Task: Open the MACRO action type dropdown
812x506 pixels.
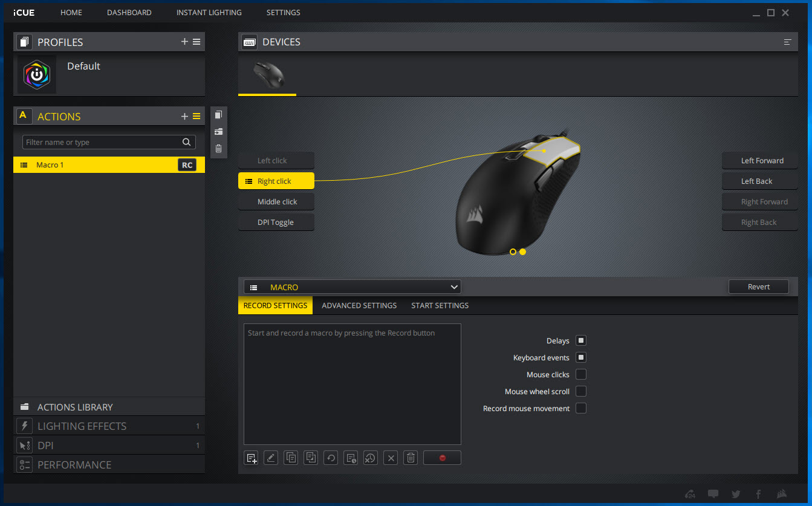Action: [352, 287]
